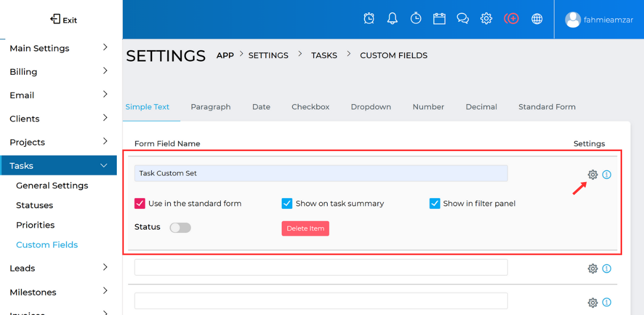The height and width of the screenshot is (315, 644).
Task: Click info icon of second empty field row
Action: 607,303
